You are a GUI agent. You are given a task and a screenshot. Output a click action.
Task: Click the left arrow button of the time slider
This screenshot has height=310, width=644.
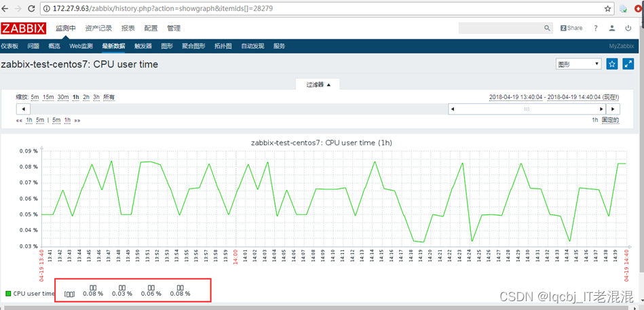23,109
